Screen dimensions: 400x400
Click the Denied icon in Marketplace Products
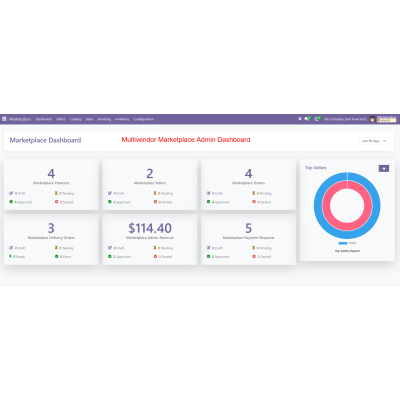click(x=56, y=202)
